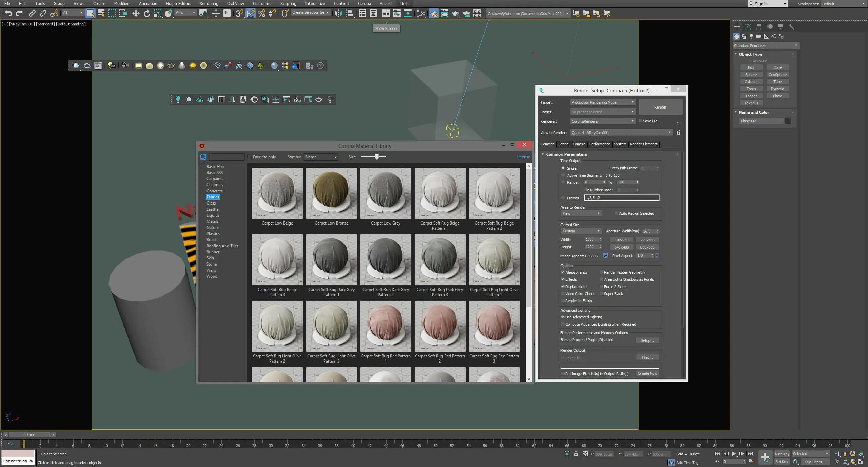Open the Rendering menu
This screenshot has height=467, width=868.
[x=209, y=4]
